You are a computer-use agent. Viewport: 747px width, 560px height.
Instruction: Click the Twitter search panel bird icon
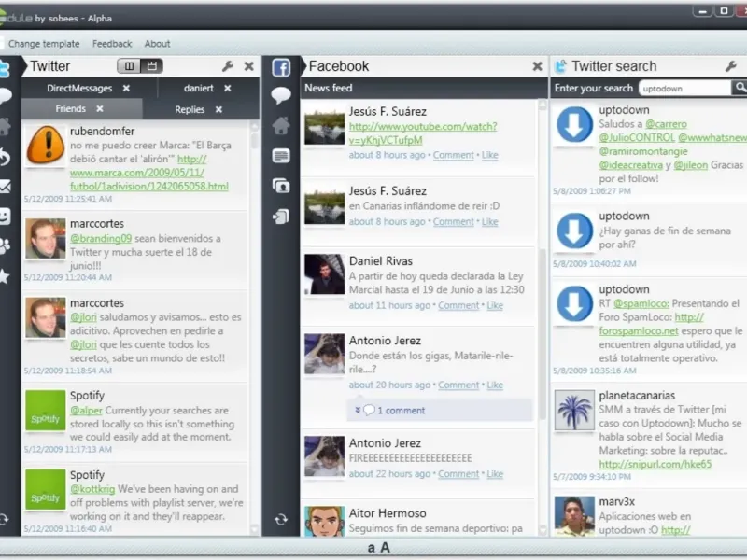point(561,66)
